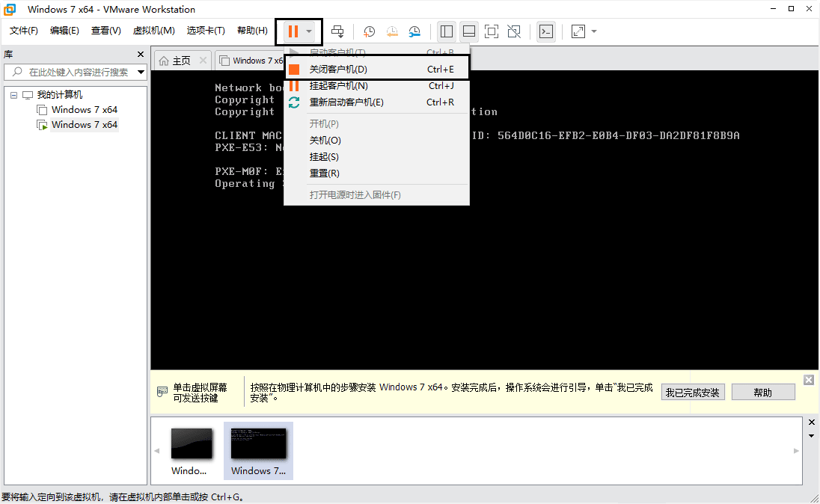Dismiss the yellow install info bar
820x504 pixels.
click(x=809, y=380)
